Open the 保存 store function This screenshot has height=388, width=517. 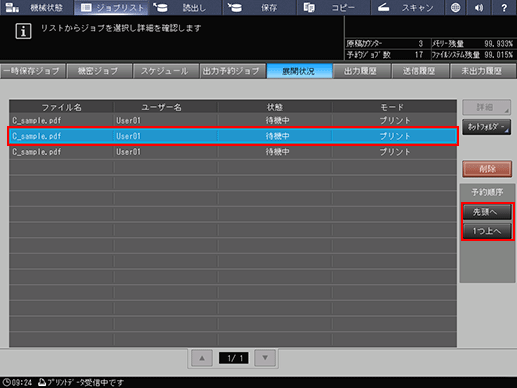point(260,7)
